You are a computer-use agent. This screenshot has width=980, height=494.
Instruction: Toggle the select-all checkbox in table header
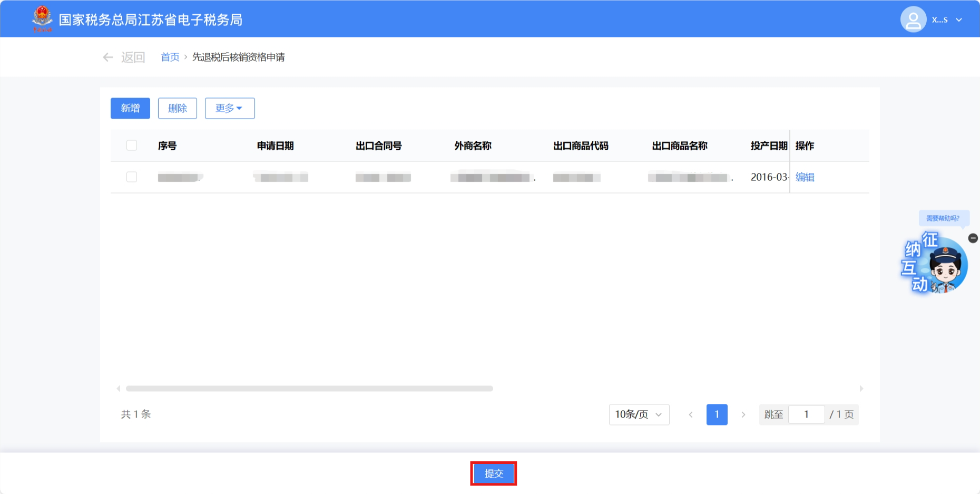pos(132,146)
